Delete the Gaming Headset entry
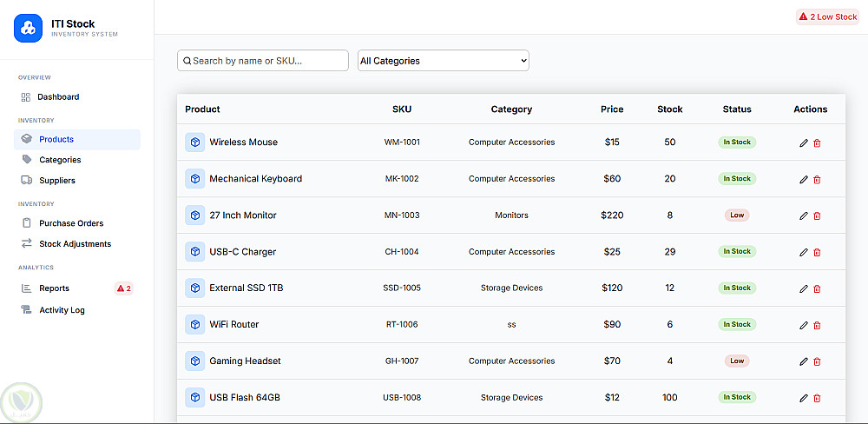 (x=817, y=361)
